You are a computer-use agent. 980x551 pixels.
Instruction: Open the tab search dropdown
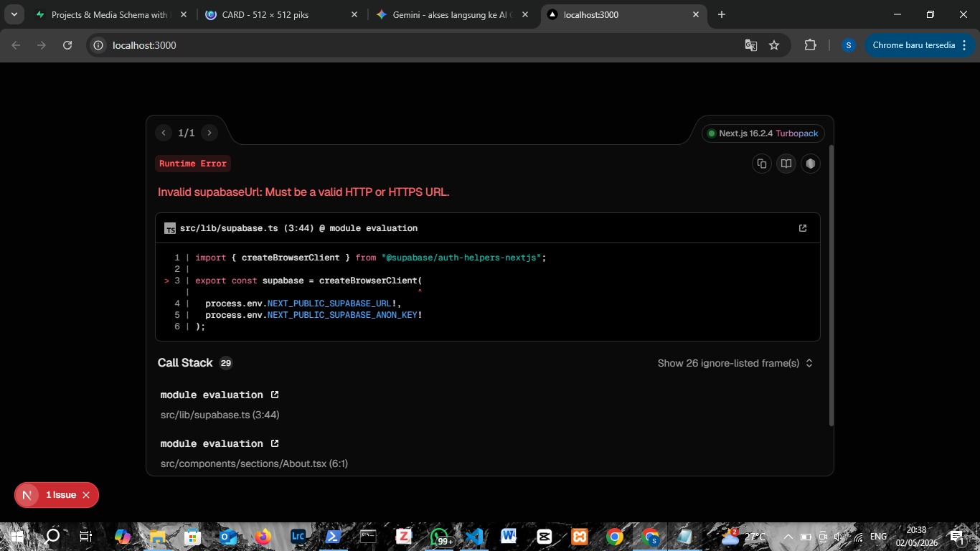click(14, 14)
